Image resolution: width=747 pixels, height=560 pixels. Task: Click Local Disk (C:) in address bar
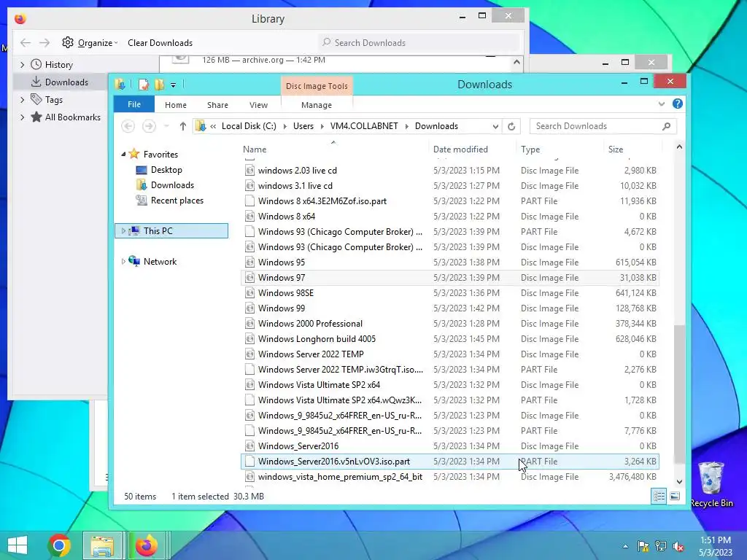coord(249,126)
